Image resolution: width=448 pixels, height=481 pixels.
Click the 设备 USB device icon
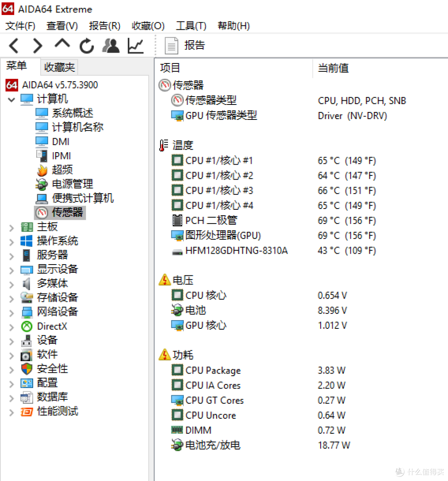click(x=27, y=340)
